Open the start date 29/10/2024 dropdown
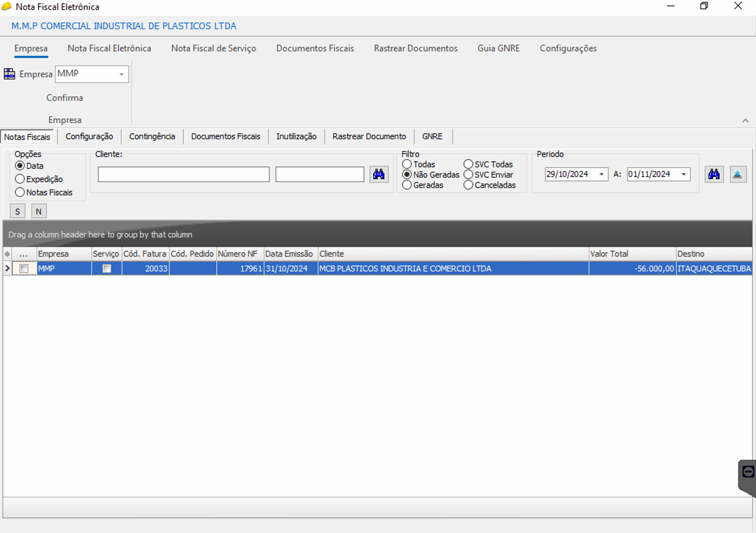The image size is (756, 533). coord(601,175)
